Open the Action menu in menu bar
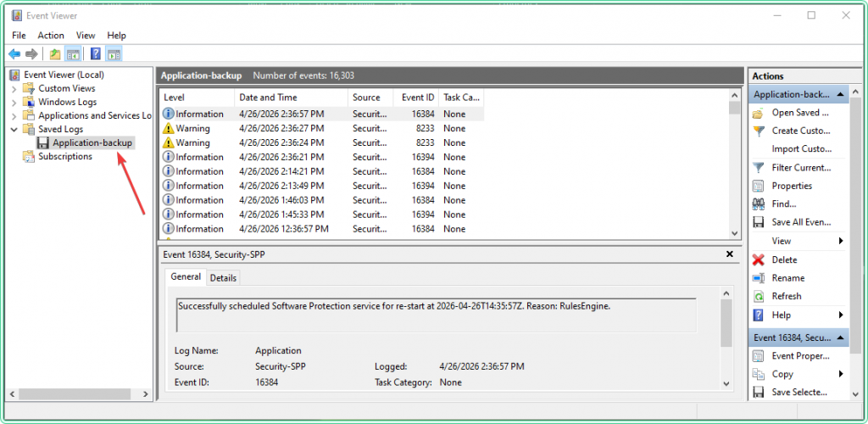The height and width of the screenshot is (424, 868). [51, 36]
